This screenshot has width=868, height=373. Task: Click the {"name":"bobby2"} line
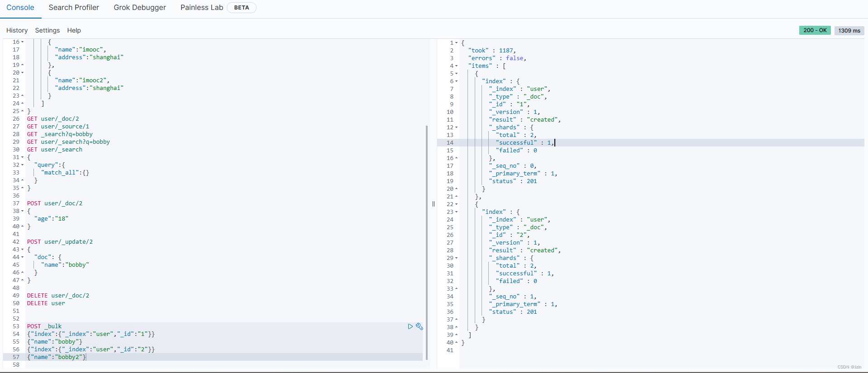[56, 357]
